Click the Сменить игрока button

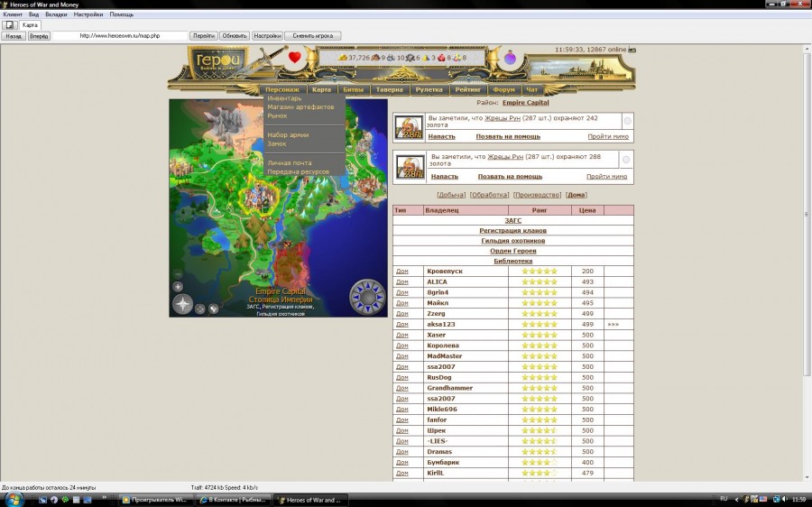click(313, 36)
